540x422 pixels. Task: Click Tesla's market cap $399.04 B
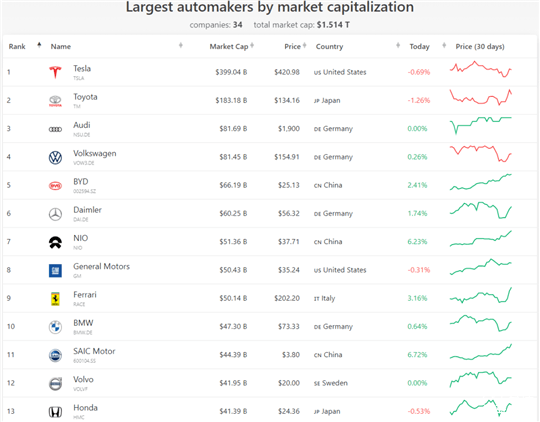point(231,72)
